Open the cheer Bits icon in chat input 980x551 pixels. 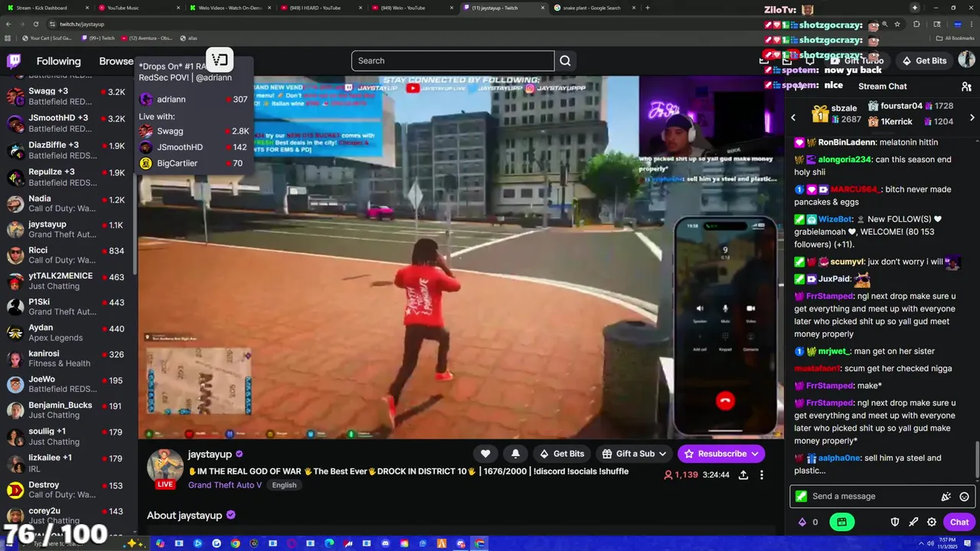point(946,497)
